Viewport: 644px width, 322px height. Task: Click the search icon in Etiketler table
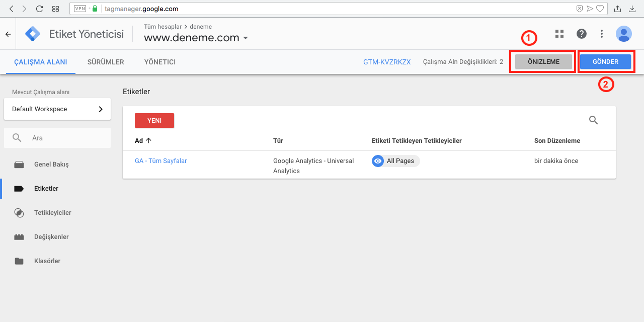(594, 120)
